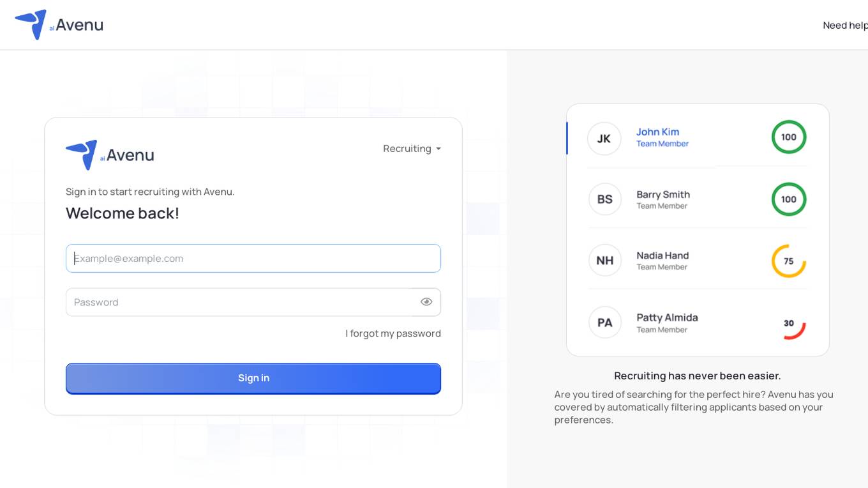Click Team Member label under John Kim
This screenshot has width=868, height=488.
(662, 144)
